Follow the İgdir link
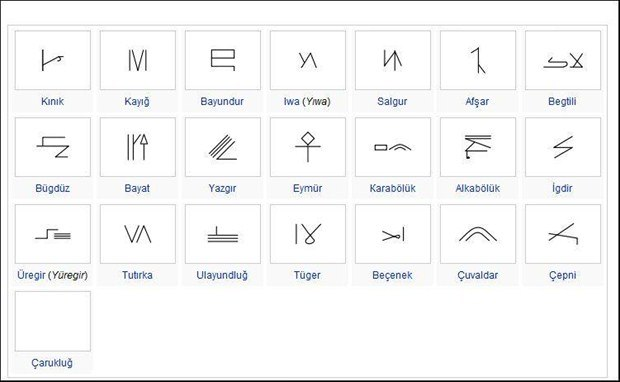This screenshot has width=620, height=382. (562, 188)
